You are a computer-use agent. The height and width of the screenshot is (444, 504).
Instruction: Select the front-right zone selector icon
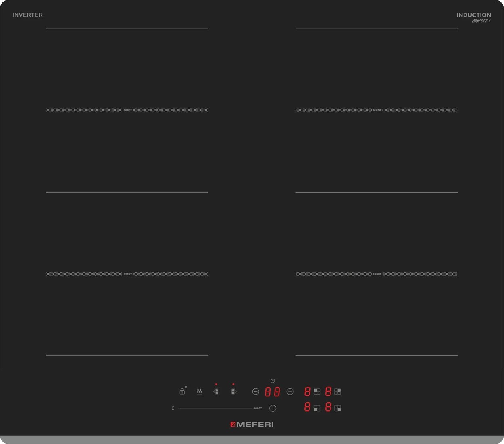338,408
